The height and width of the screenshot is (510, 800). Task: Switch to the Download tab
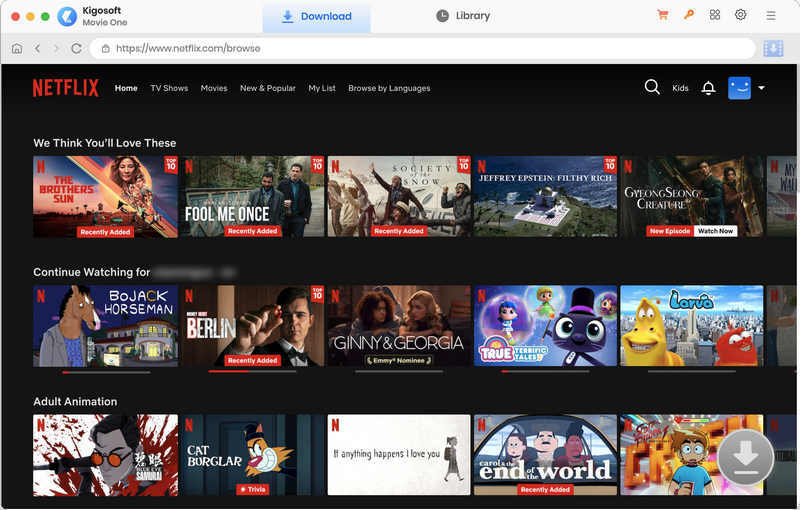pyautogui.click(x=316, y=16)
